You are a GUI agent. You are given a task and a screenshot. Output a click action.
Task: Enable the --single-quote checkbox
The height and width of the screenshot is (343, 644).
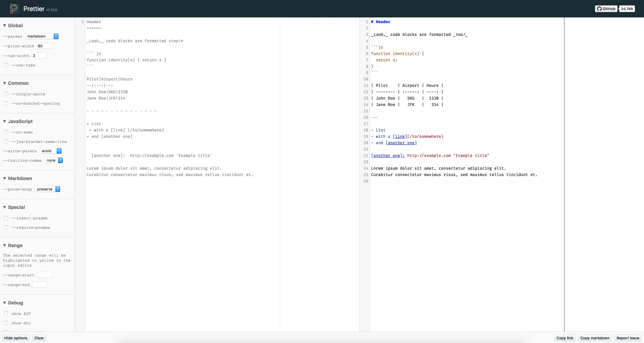tap(6, 94)
